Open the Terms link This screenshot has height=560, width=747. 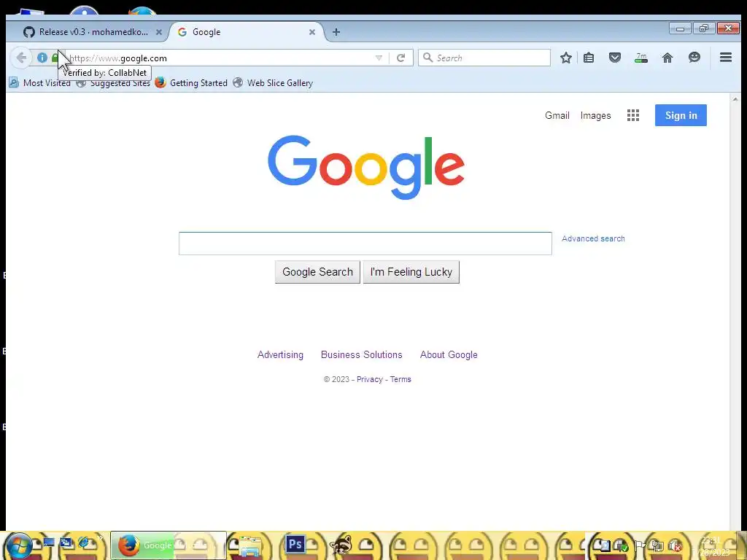pos(400,379)
